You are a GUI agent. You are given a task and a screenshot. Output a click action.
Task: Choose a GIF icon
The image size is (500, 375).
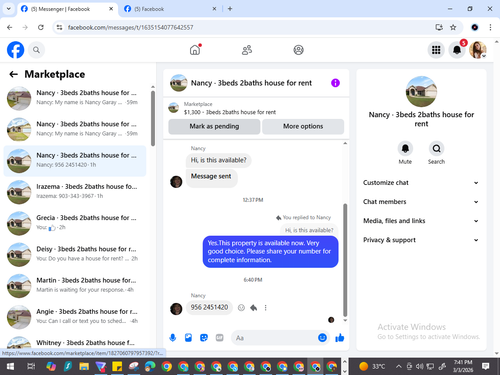coord(219,338)
